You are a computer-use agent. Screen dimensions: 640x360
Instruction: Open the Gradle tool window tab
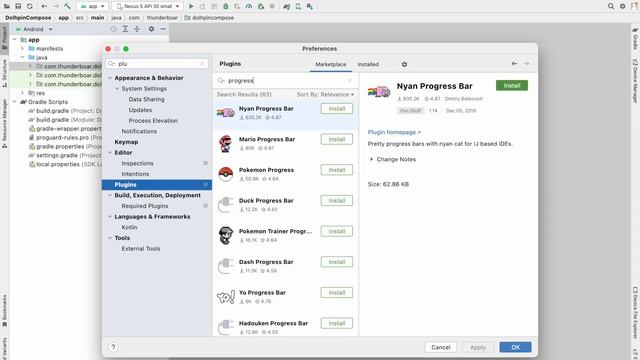coord(635,38)
